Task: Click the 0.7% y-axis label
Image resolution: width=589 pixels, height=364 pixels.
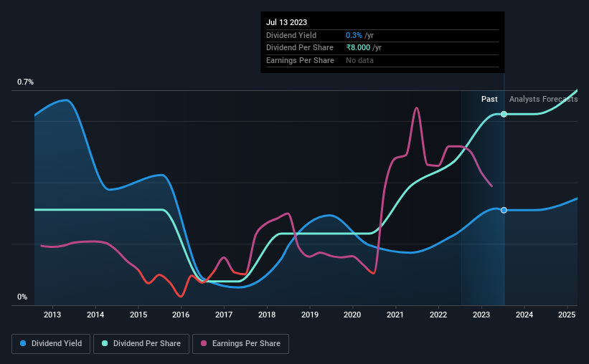Action: click(x=25, y=82)
